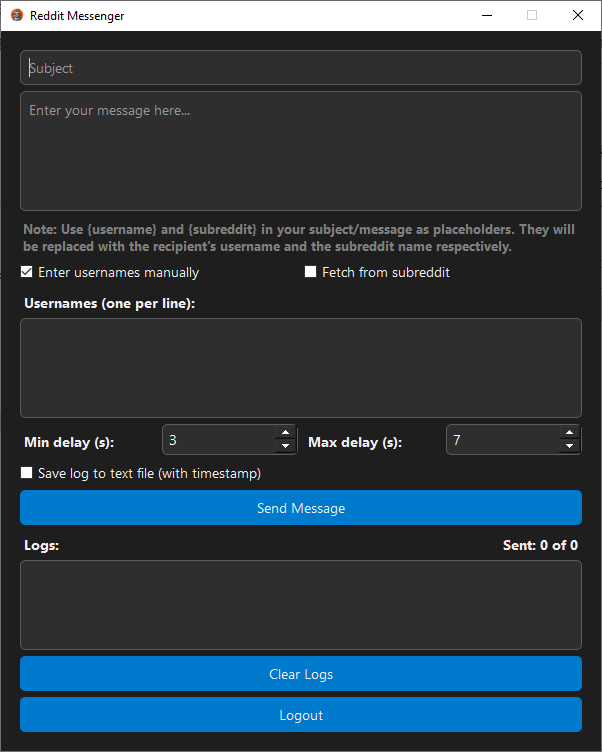Close the Reddit Messenger window

tap(578, 15)
